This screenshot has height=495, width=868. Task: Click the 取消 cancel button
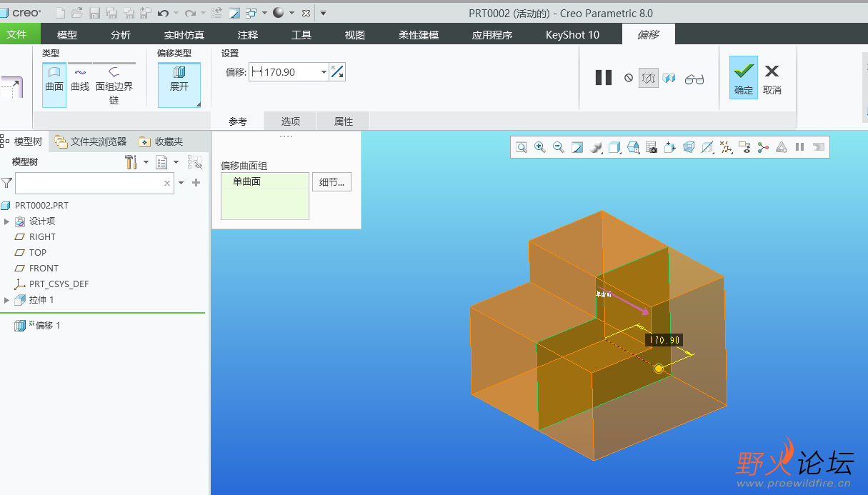tap(772, 77)
